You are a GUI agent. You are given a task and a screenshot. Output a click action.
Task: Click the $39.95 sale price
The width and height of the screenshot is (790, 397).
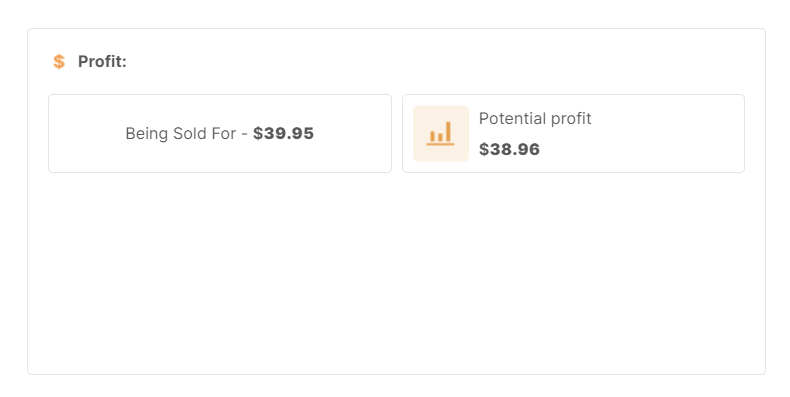click(x=283, y=134)
